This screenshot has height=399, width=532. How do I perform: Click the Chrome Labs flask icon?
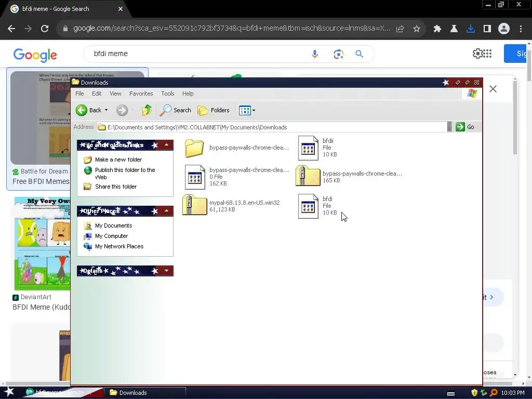tap(454, 29)
